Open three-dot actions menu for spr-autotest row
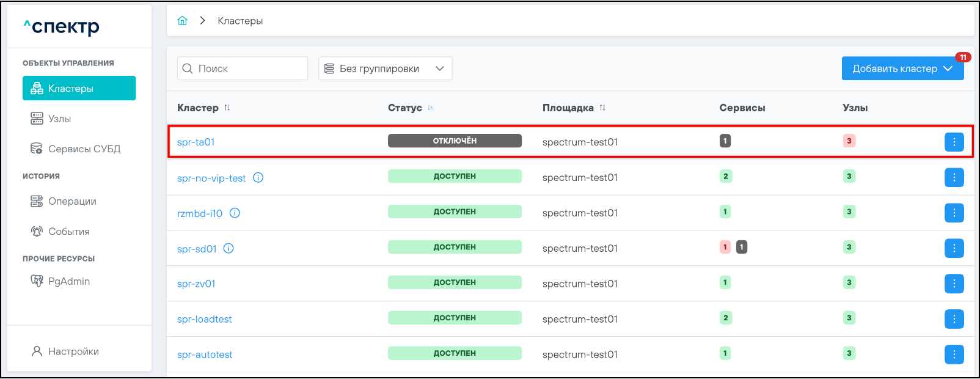This screenshot has height=379, width=980. pos(954,355)
